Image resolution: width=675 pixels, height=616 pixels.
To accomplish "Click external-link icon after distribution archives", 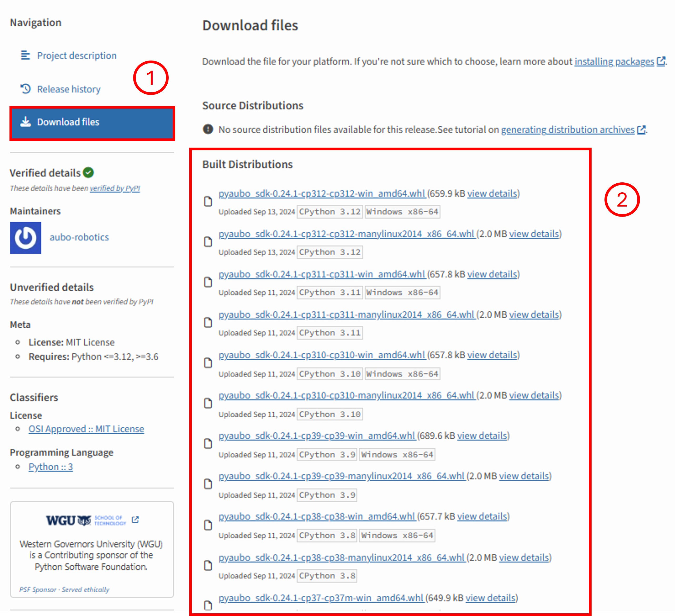I will tap(641, 129).
